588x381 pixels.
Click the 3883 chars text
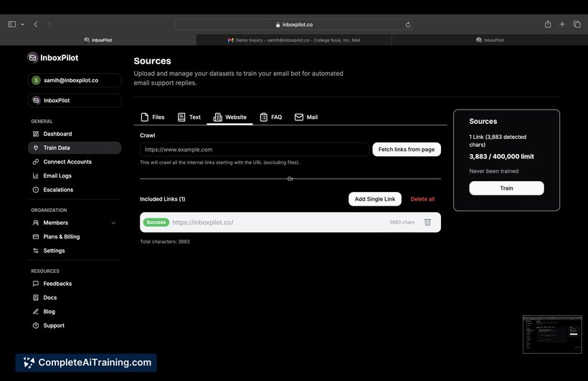402,222
